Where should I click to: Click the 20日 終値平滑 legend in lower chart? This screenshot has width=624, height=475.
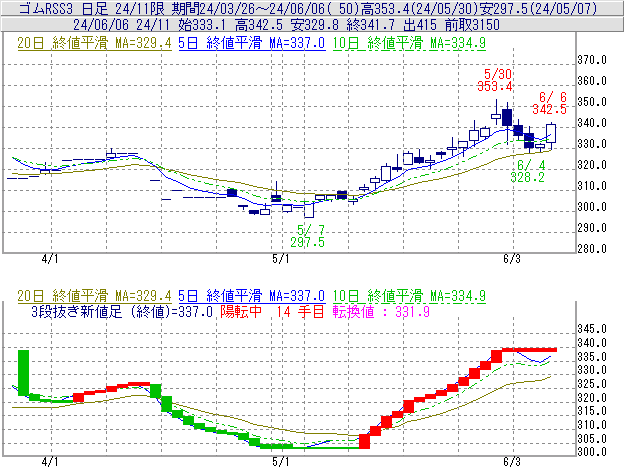pos(94,296)
